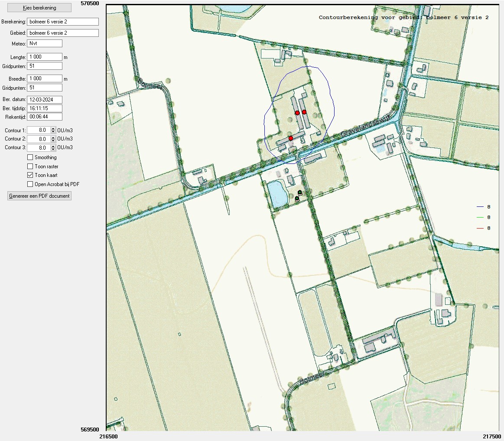Select the Meteo field showing Nvt
Screen dimensions: 504x441
tap(44, 43)
